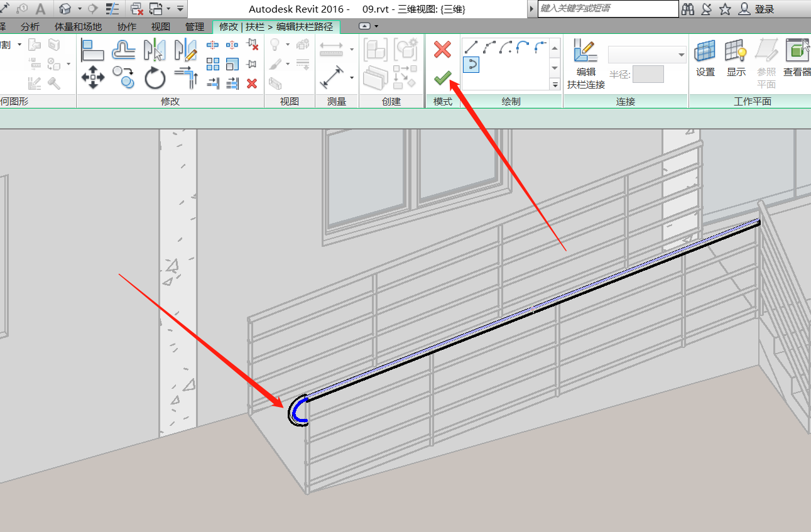Click the red Delete icon in Modify panel
The image size is (811, 532).
pos(252,83)
